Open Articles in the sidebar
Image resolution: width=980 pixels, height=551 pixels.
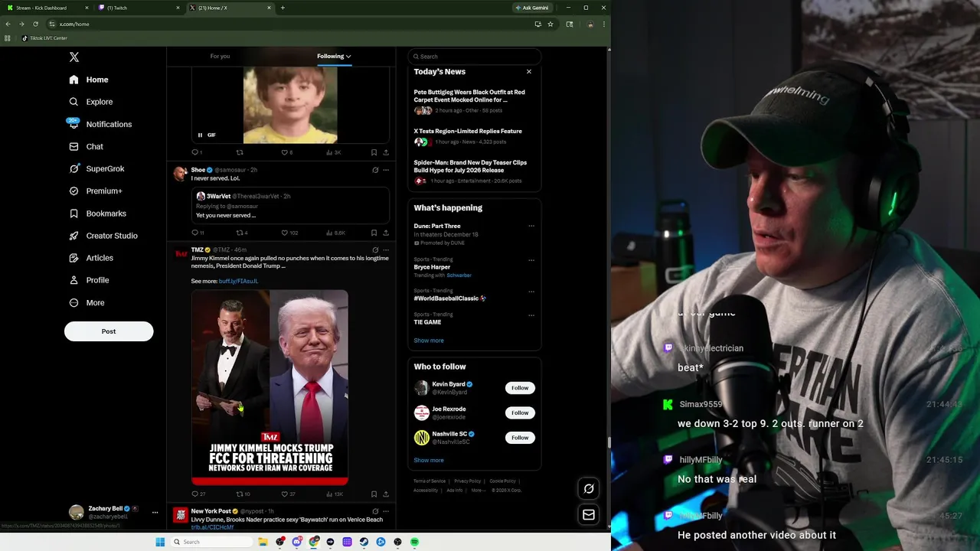pyautogui.click(x=91, y=258)
